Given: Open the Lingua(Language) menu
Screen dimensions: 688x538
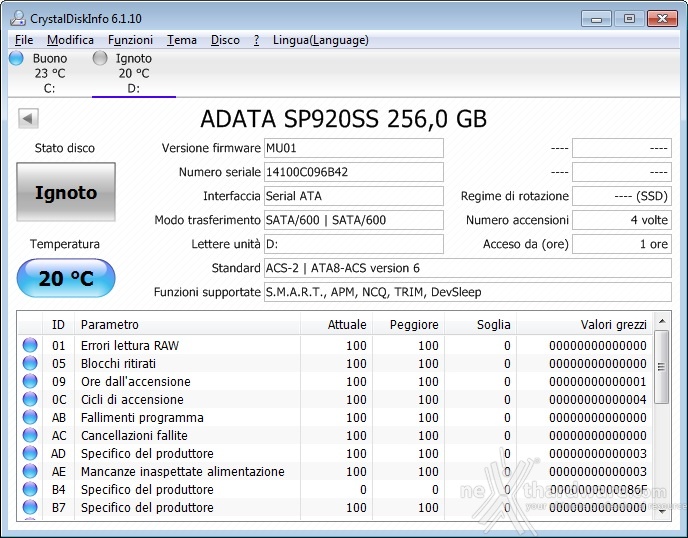Looking at the screenshot, I should pyautogui.click(x=320, y=40).
